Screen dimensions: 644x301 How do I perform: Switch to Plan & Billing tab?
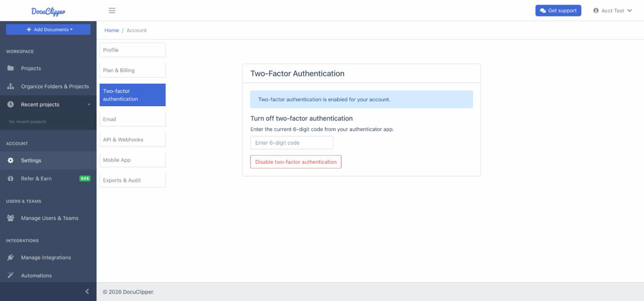click(x=133, y=71)
